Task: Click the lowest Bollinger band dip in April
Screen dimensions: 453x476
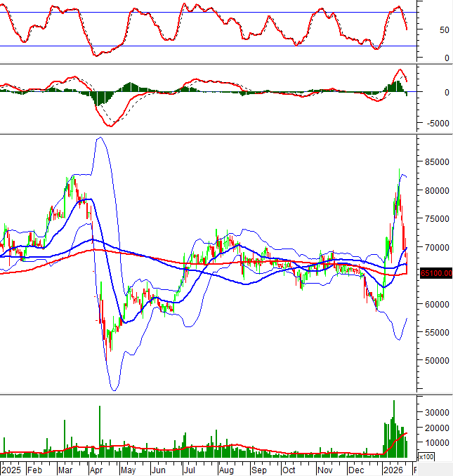Action: (114, 388)
